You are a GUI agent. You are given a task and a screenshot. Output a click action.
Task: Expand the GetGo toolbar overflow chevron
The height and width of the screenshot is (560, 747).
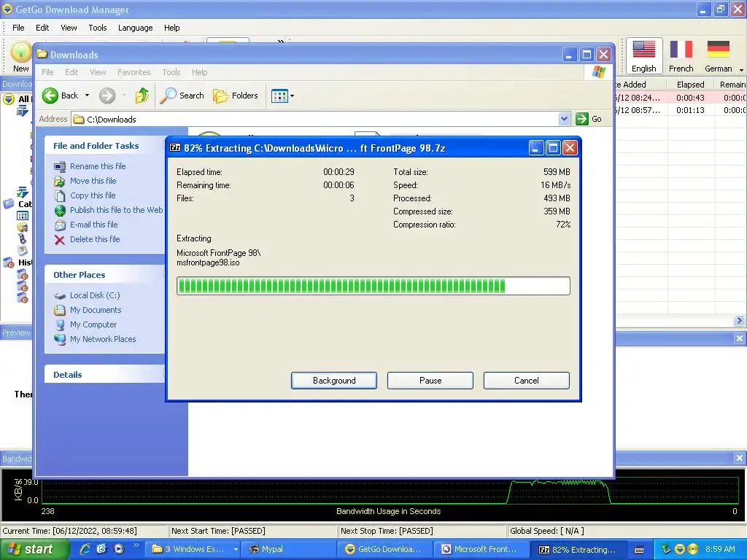281,42
